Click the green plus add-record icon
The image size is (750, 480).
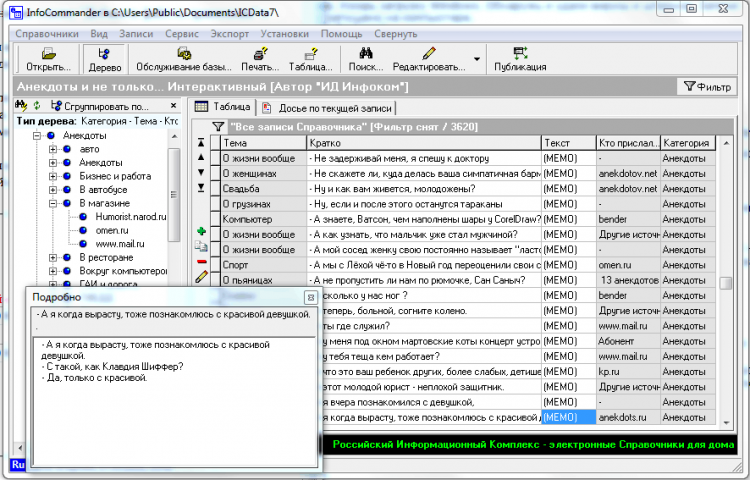pos(202,232)
